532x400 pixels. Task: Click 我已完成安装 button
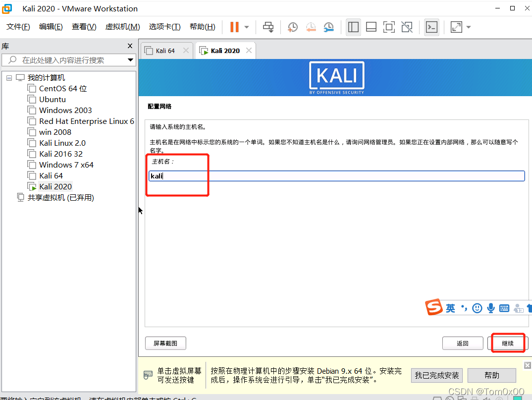coord(437,375)
